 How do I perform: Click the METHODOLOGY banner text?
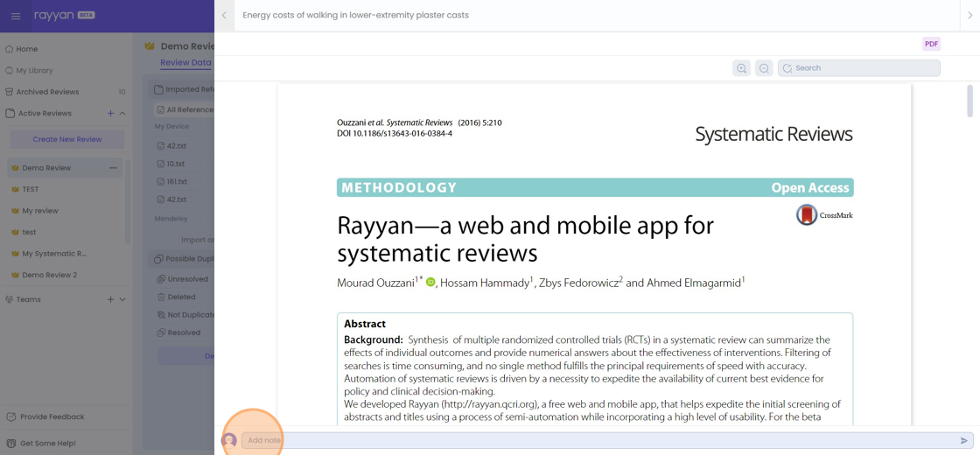399,187
